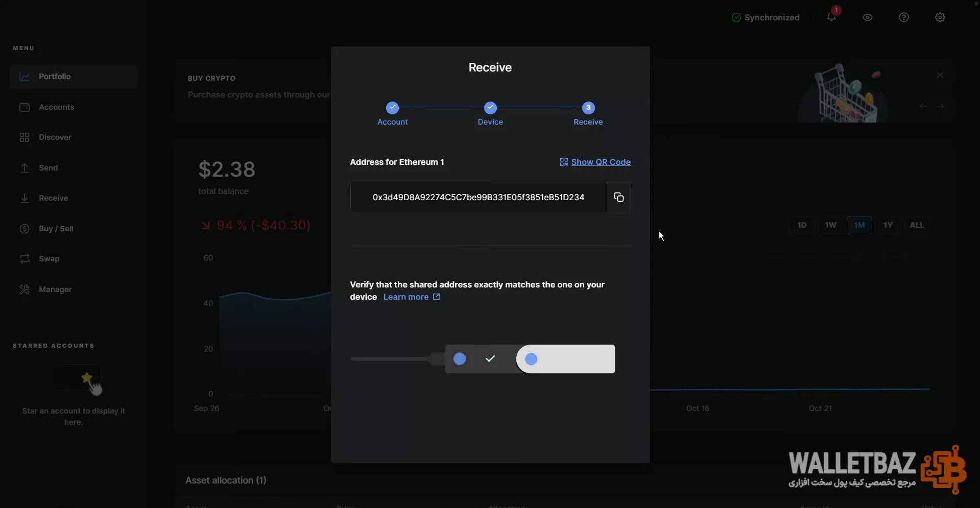Click the Manager tools icon
This screenshot has height=508, width=980.
(x=25, y=289)
